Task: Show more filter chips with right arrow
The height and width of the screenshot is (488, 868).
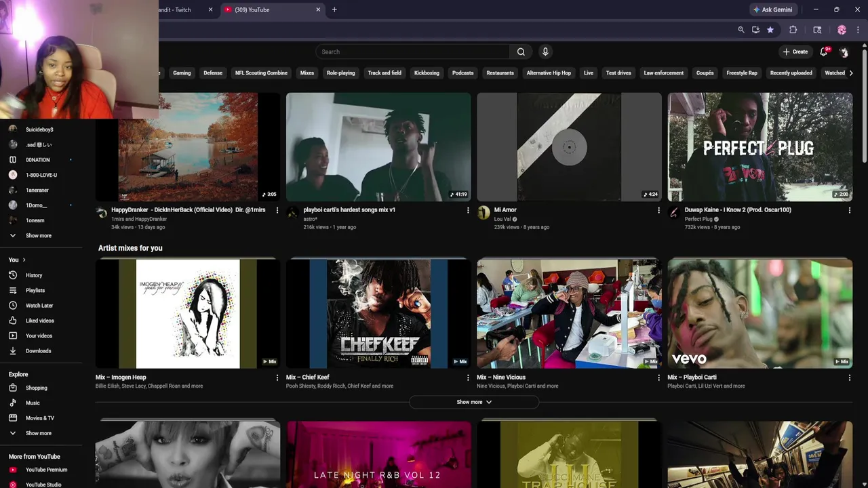Action: (x=851, y=73)
